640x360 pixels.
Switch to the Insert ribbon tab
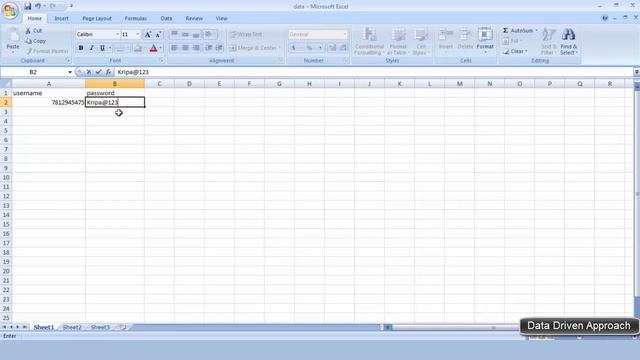[x=62, y=18]
